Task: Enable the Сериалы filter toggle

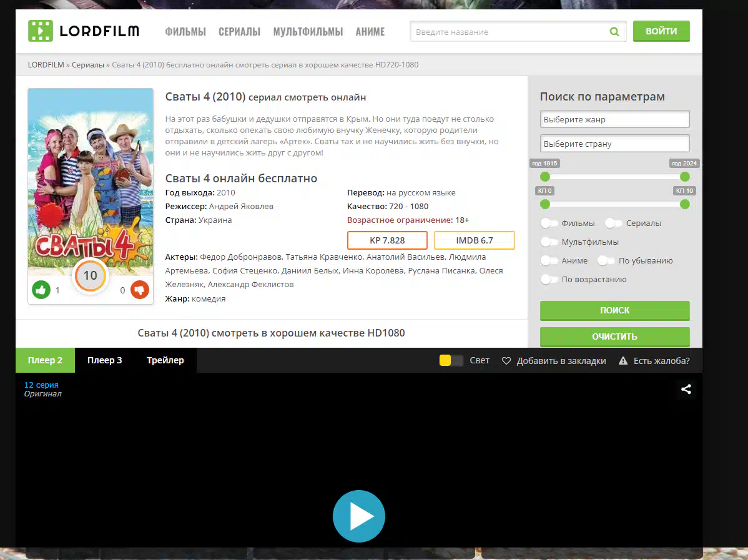Action: point(614,224)
